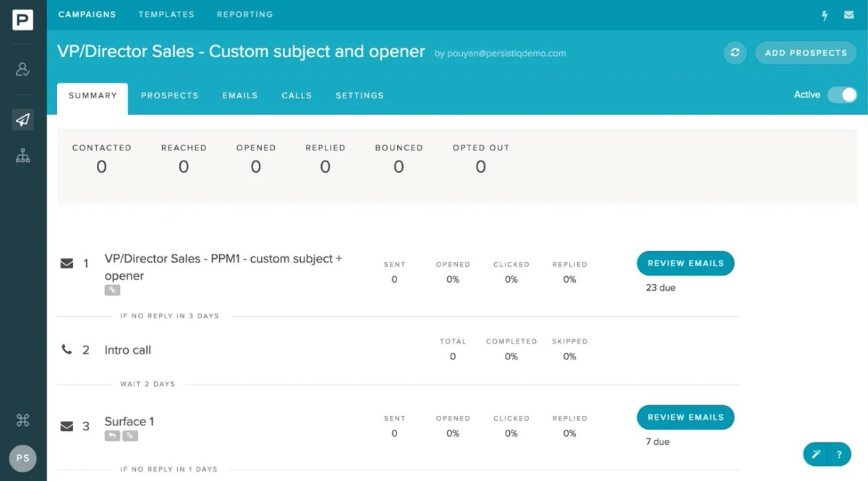The width and height of the screenshot is (868, 481).
Task: Click the Bounced stat count
Action: coord(399,167)
